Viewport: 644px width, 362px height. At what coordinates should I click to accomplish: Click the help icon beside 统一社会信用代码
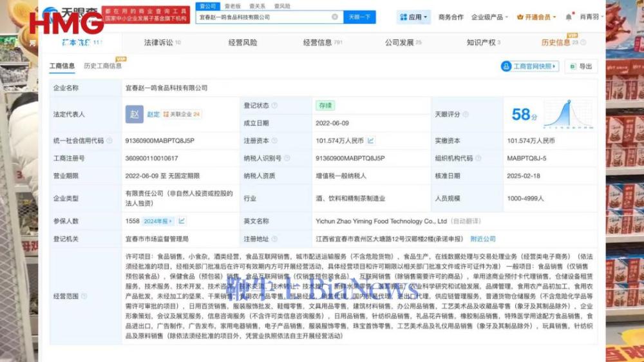(109, 140)
